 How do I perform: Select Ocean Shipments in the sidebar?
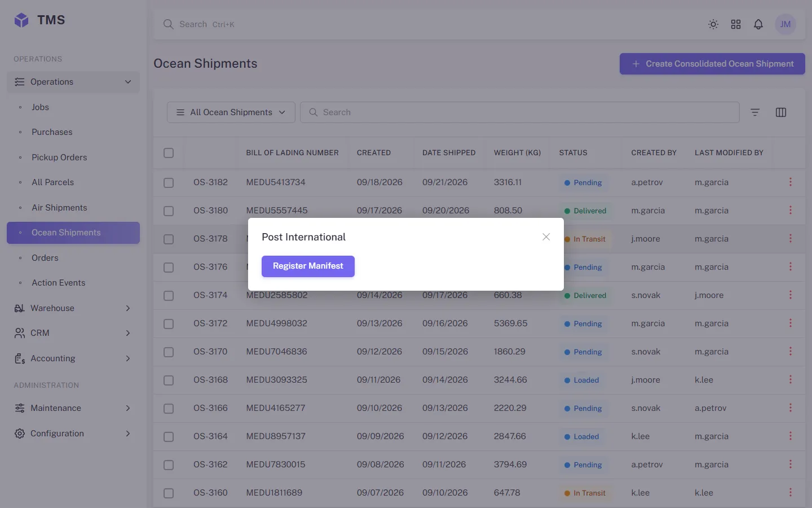click(73, 233)
